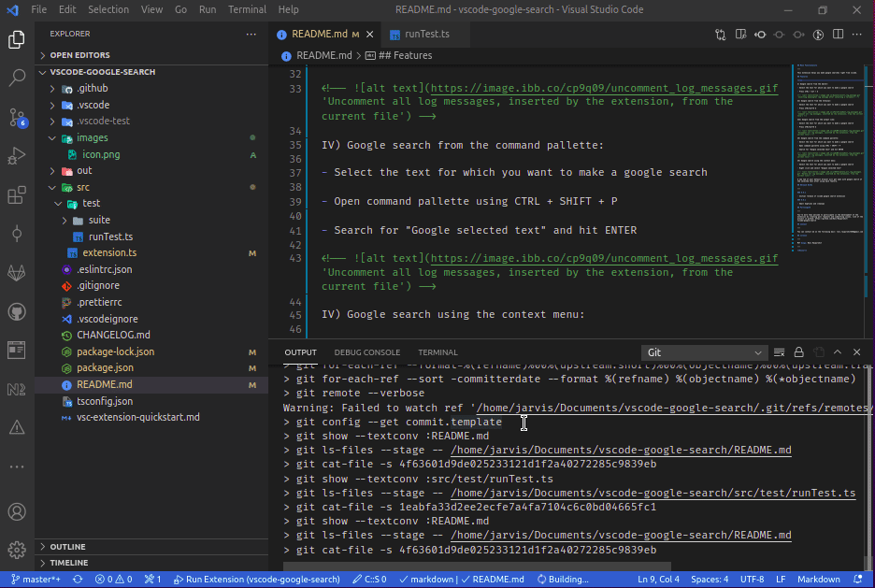Change language mode Markdown in status bar

(819, 579)
